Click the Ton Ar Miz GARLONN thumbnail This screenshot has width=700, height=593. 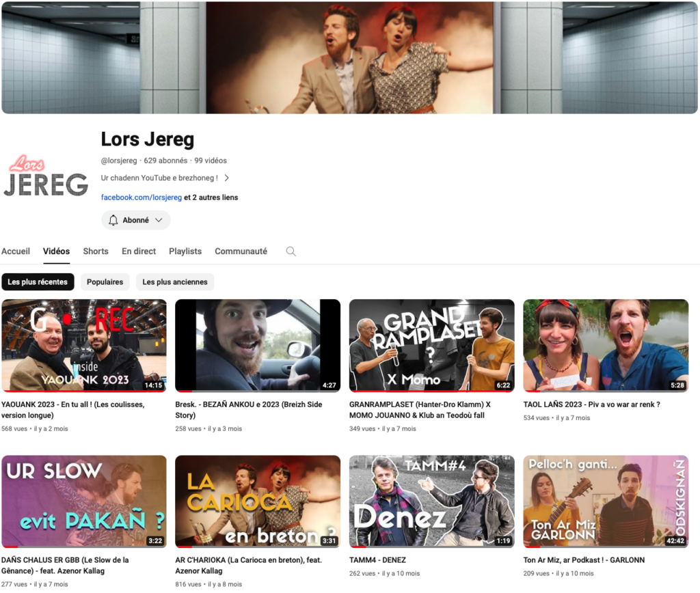pyautogui.click(x=606, y=501)
